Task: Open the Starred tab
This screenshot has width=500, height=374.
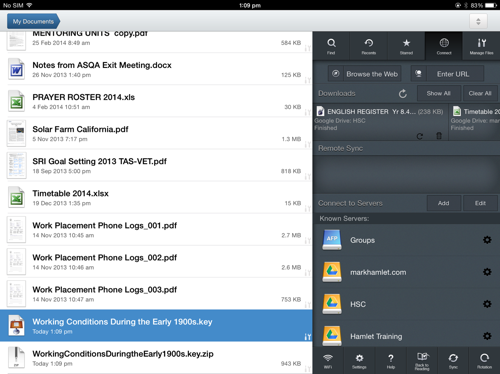Action: tap(406, 46)
